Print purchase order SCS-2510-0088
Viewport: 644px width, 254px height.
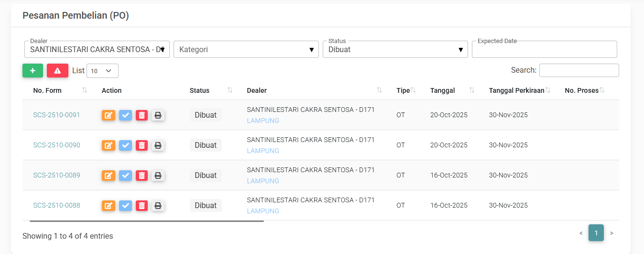point(158,206)
